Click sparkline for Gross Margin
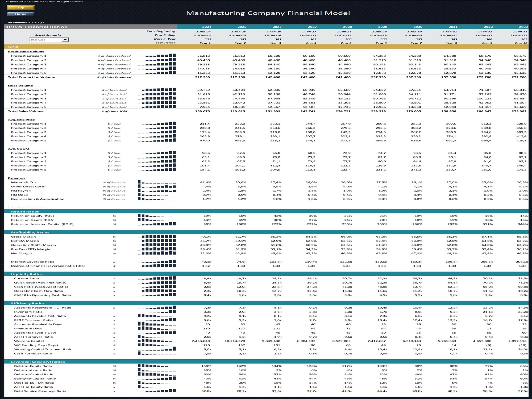This screenshot has height=399, width=532. tap(157, 236)
